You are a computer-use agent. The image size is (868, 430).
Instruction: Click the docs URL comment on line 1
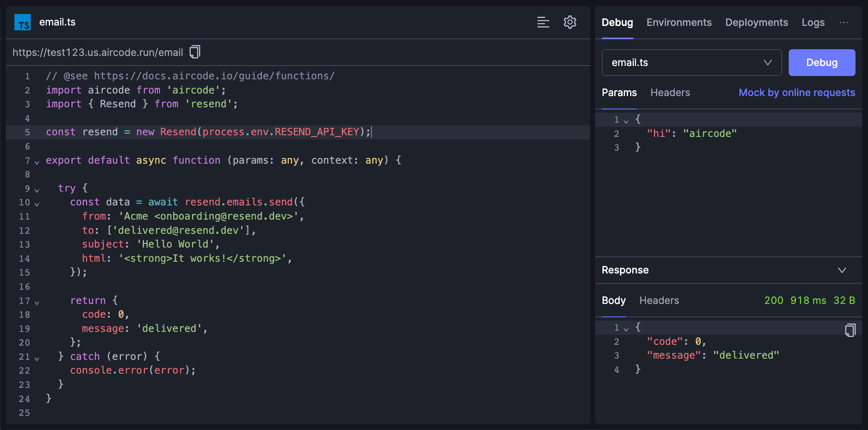(214, 76)
